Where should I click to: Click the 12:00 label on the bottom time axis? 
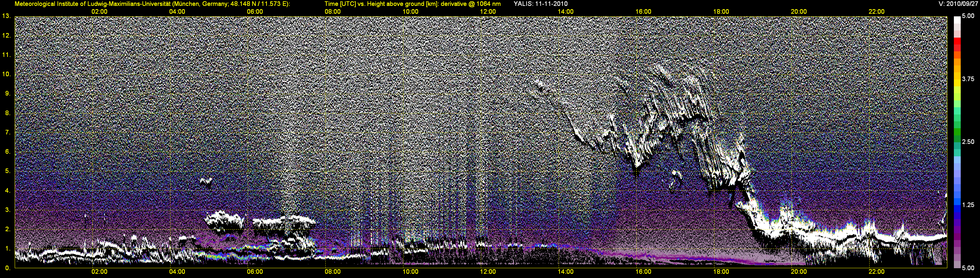pyautogui.click(x=488, y=271)
